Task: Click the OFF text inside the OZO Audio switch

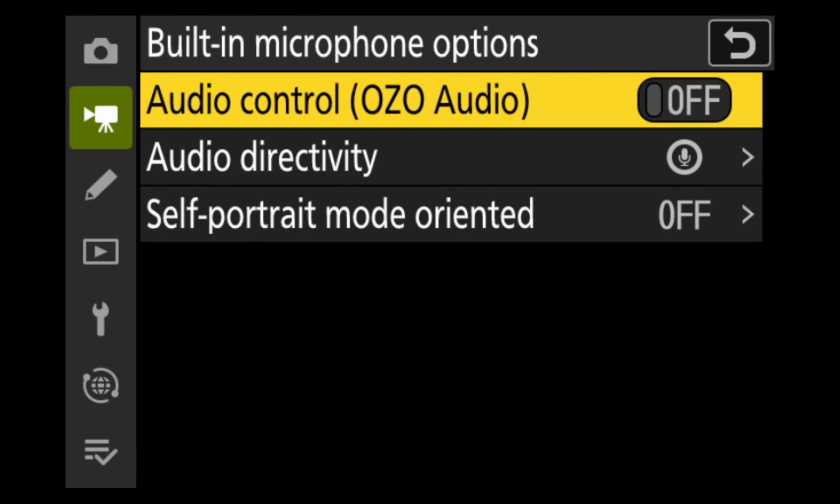Action: 694,100
